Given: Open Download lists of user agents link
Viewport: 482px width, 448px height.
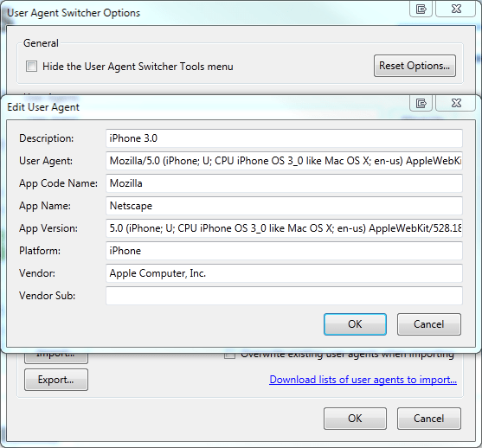Looking at the screenshot, I should point(363,380).
